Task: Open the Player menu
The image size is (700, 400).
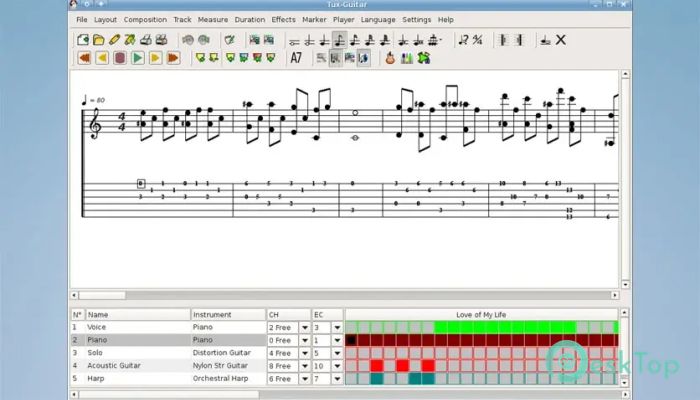Action: tap(343, 20)
